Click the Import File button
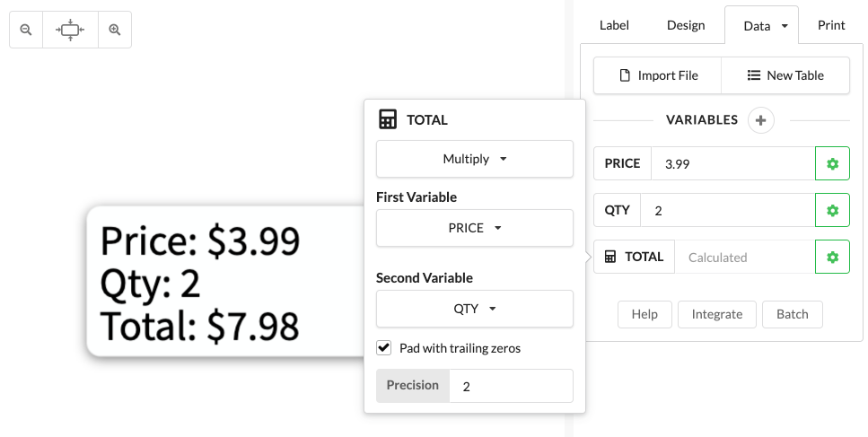The image size is (868, 437). 658,75
